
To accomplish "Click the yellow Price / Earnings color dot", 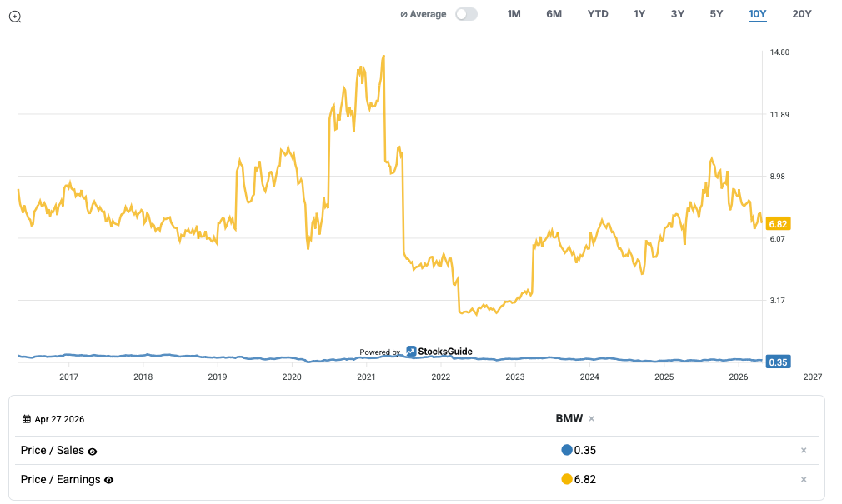I will [x=567, y=479].
